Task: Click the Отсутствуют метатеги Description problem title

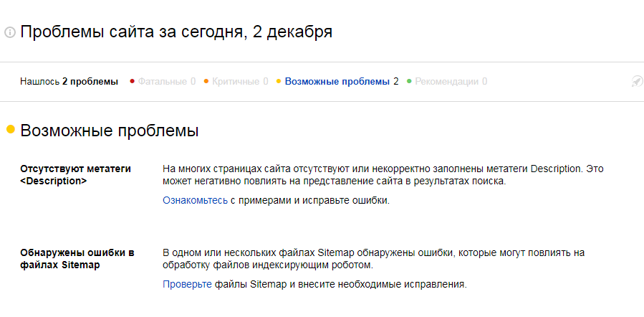Action: 75,175
